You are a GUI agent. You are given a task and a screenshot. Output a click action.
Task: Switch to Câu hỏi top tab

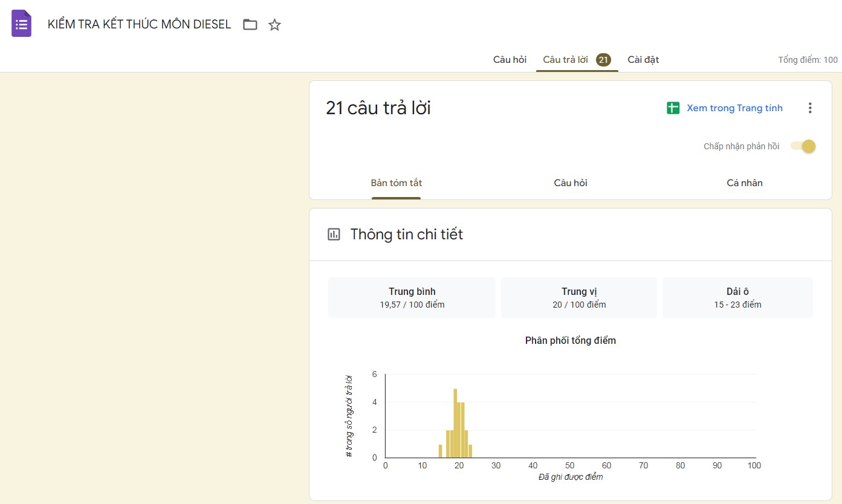tap(510, 59)
